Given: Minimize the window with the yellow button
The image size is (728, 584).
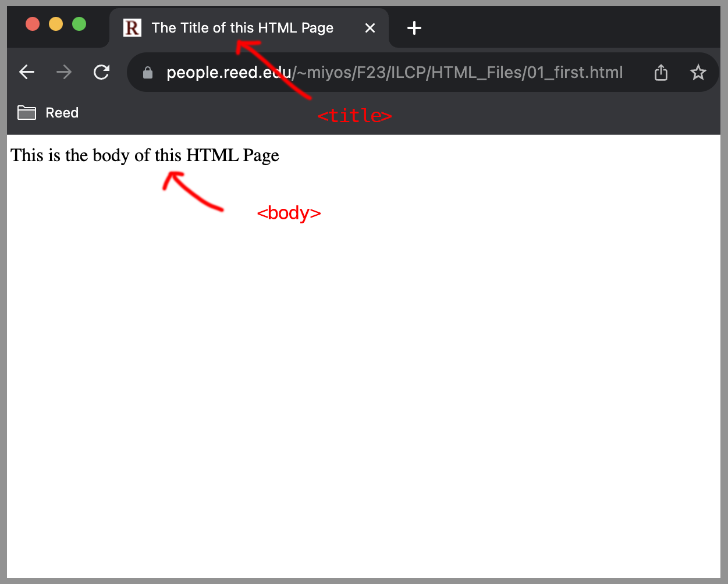Looking at the screenshot, I should pos(56,24).
